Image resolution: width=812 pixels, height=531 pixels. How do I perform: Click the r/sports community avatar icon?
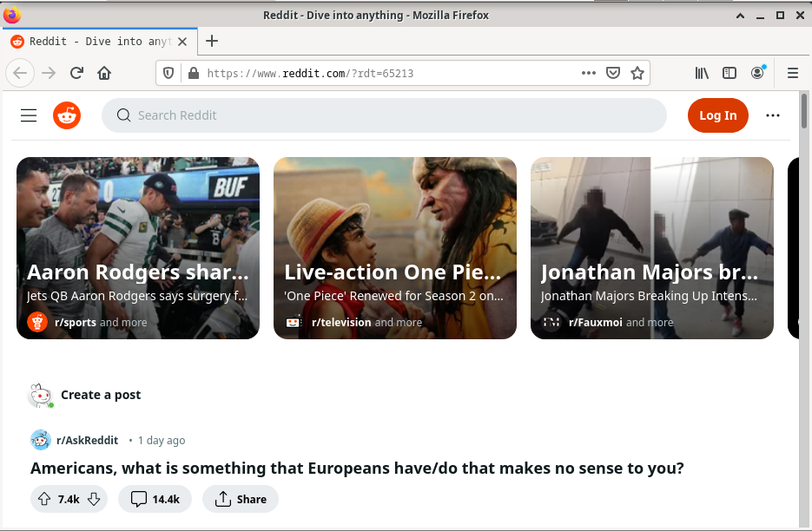(x=37, y=323)
